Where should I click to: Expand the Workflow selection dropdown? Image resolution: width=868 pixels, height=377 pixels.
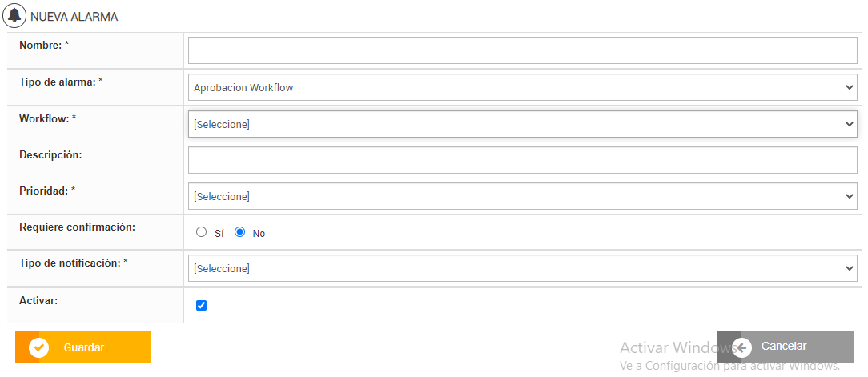pos(522,124)
